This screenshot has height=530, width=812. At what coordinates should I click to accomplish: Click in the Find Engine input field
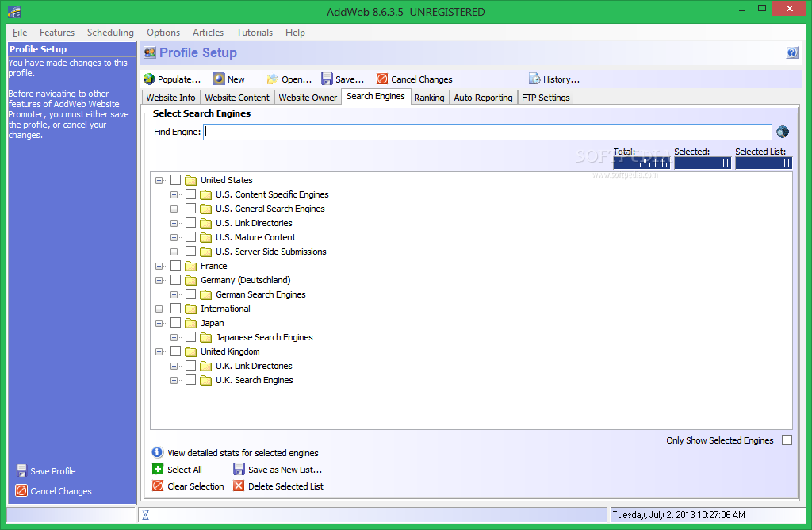coord(488,132)
